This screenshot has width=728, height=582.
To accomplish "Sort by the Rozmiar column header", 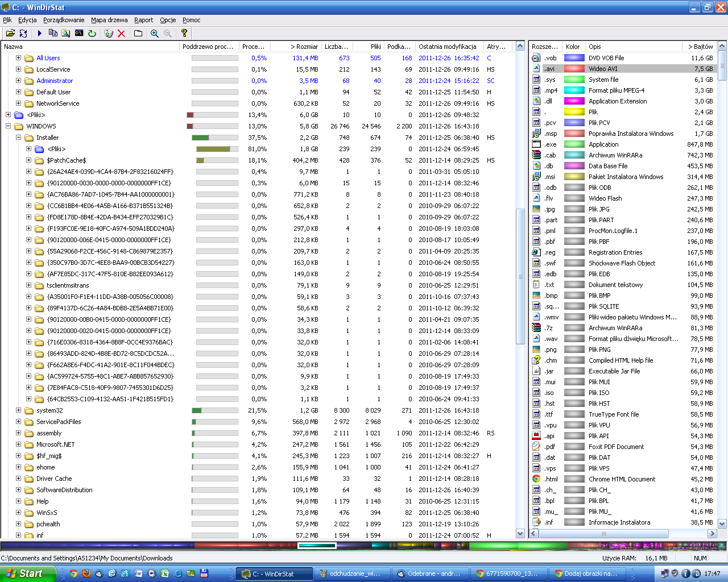I will (296, 47).
